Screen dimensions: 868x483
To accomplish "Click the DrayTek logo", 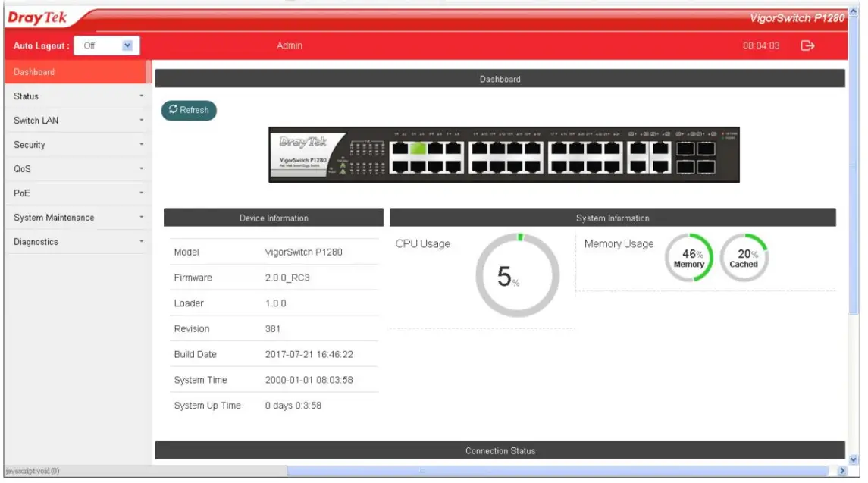I will point(37,17).
